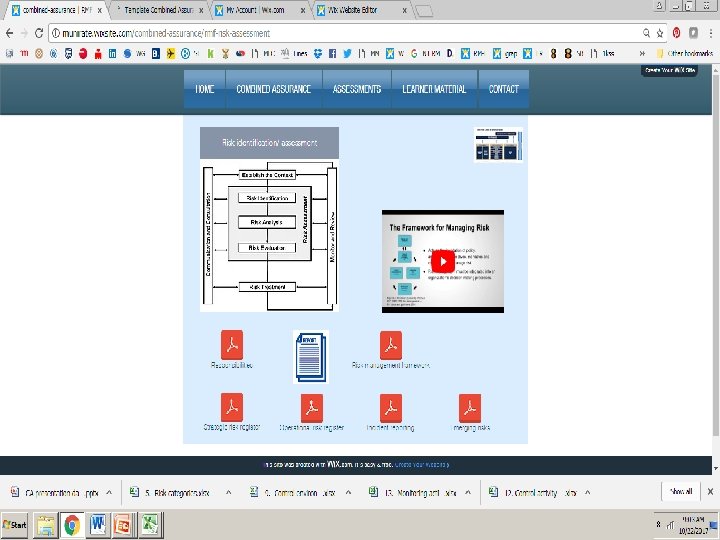Screen dimensions: 720x540
Task: Click the Pinterest extension icon
Action: (x=676, y=33)
